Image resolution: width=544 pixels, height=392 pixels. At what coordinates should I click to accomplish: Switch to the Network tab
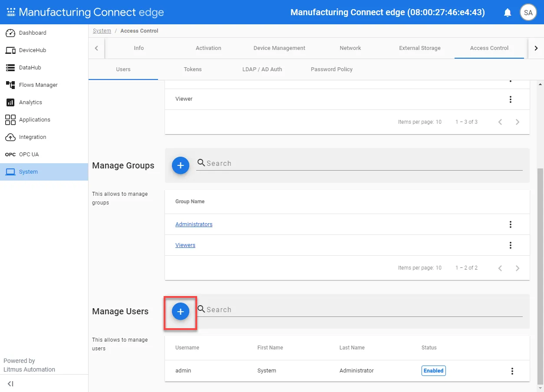click(350, 48)
